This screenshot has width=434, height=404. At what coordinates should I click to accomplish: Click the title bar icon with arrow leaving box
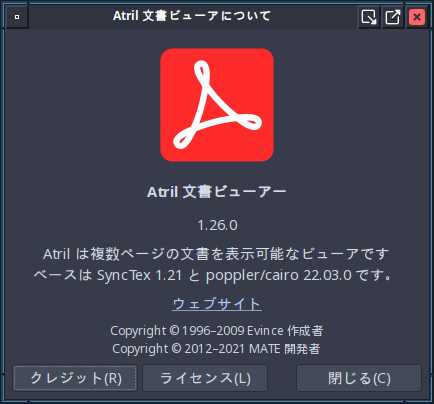pos(393,17)
